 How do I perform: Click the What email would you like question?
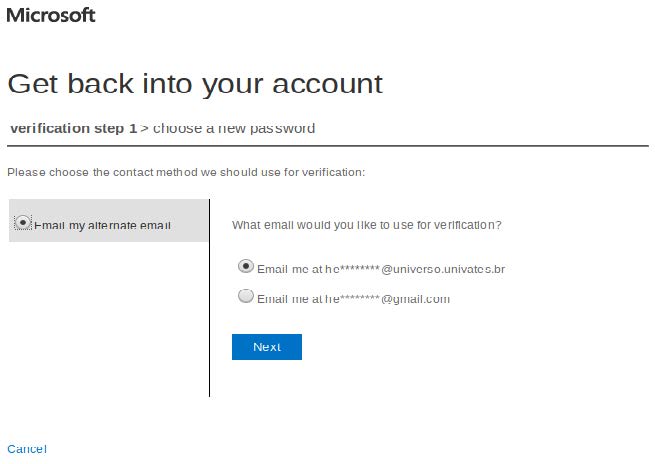(366, 225)
